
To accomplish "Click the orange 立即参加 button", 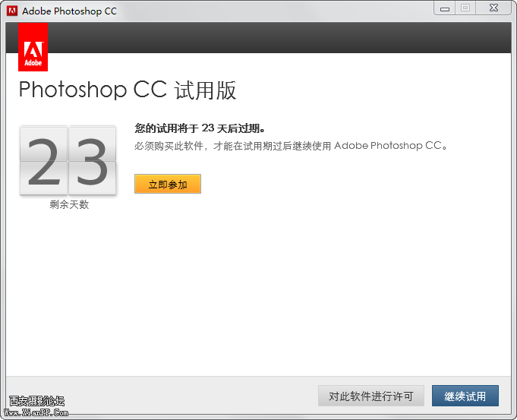I will tap(168, 184).
